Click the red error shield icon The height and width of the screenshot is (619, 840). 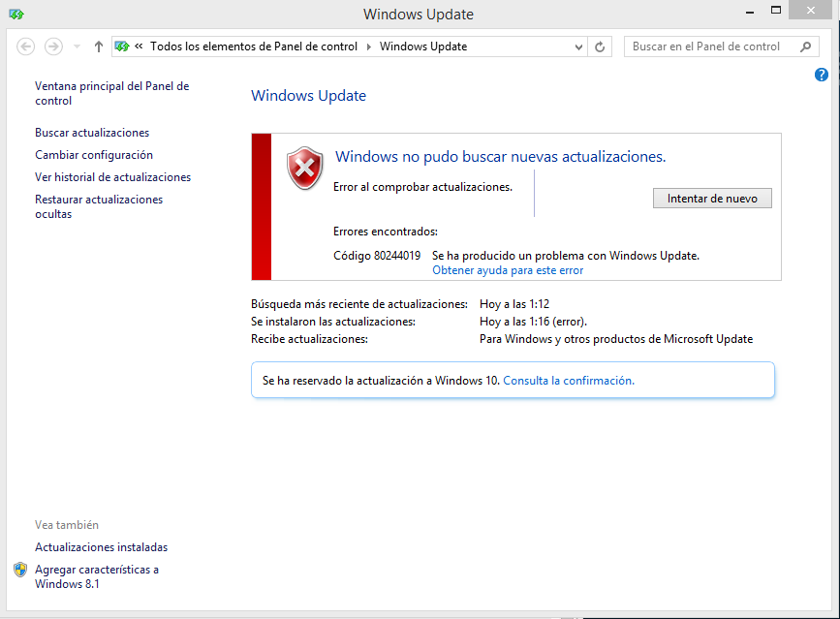click(305, 169)
